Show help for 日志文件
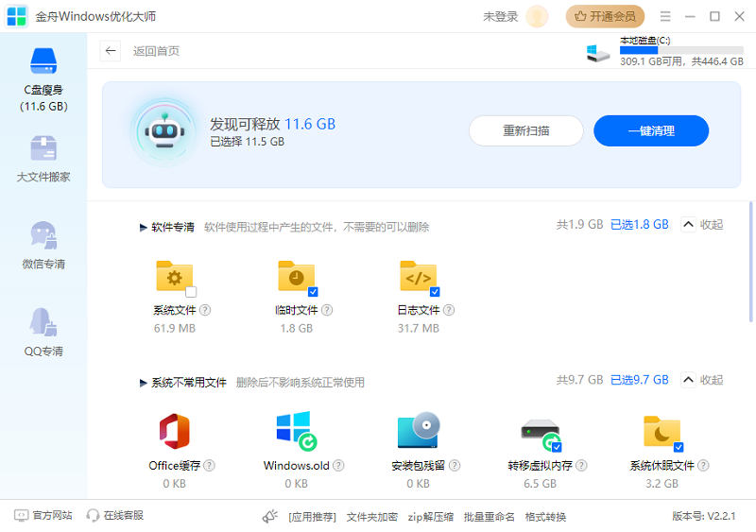 click(449, 310)
